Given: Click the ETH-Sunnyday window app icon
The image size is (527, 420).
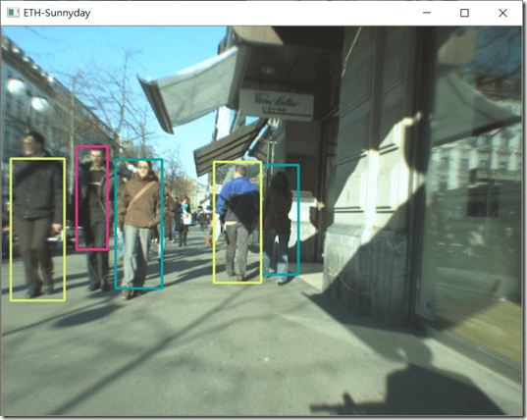Looking at the screenshot, I should (13, 13).
